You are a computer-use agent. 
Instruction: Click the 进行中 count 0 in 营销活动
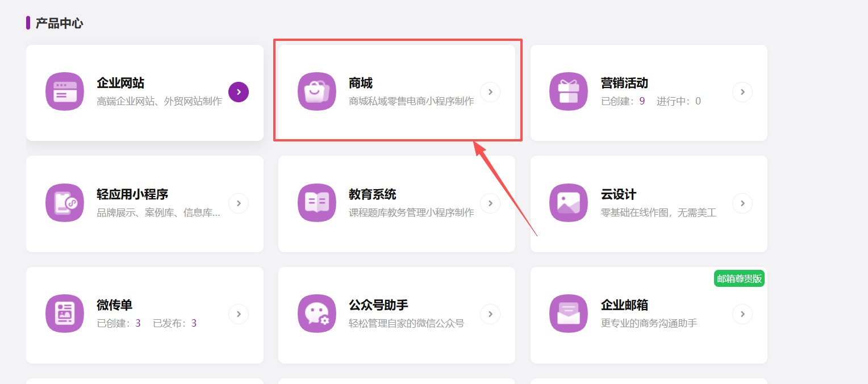698,101
